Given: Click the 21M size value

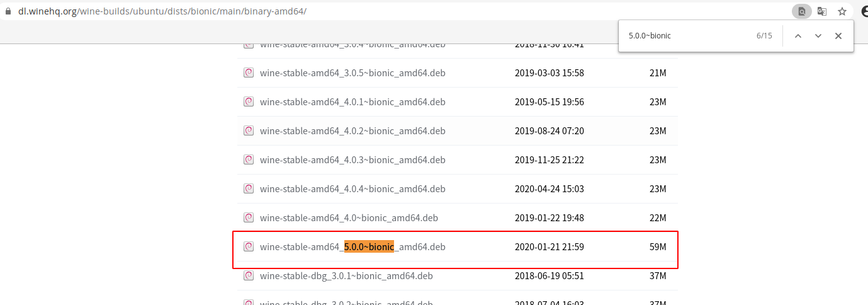Looking at the screenshot, I should pos(658,73).
